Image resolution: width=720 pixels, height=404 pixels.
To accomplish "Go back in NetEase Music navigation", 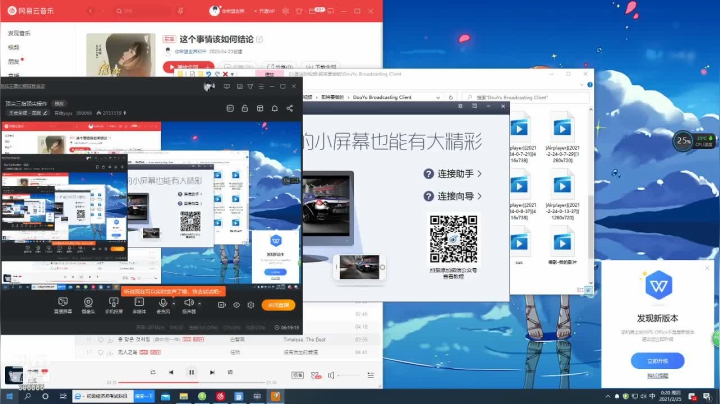I will pyautogui.click(x=90, y=11).
